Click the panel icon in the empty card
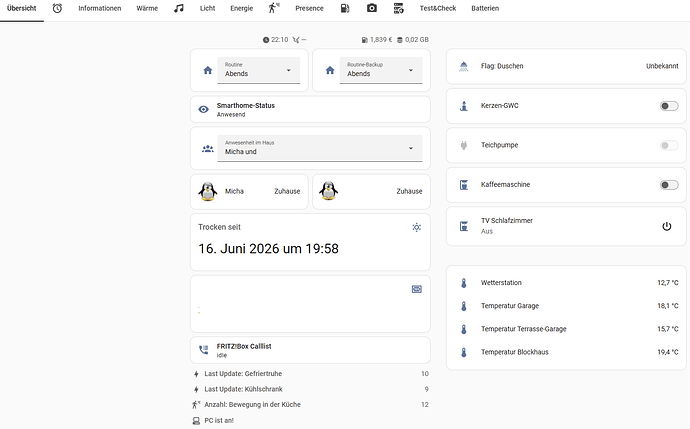This screenshot has height=429, width=690. point(417,289)
